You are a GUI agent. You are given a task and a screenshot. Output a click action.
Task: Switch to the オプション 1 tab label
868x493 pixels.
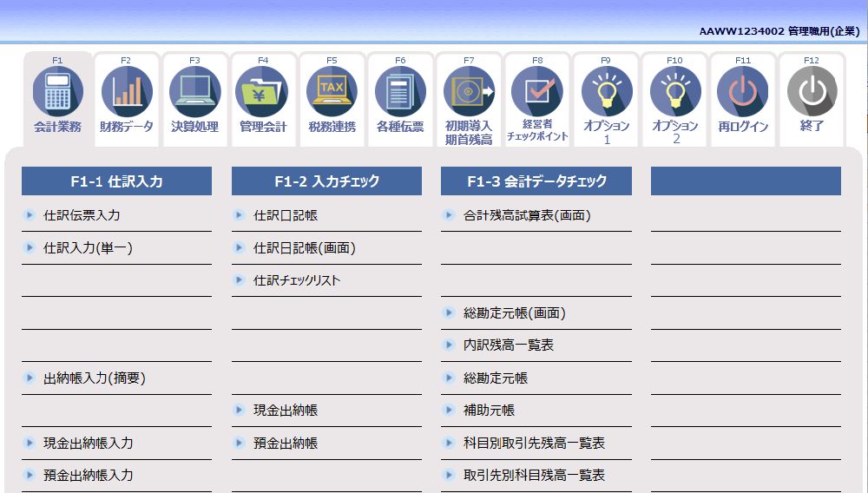(606, 132)
